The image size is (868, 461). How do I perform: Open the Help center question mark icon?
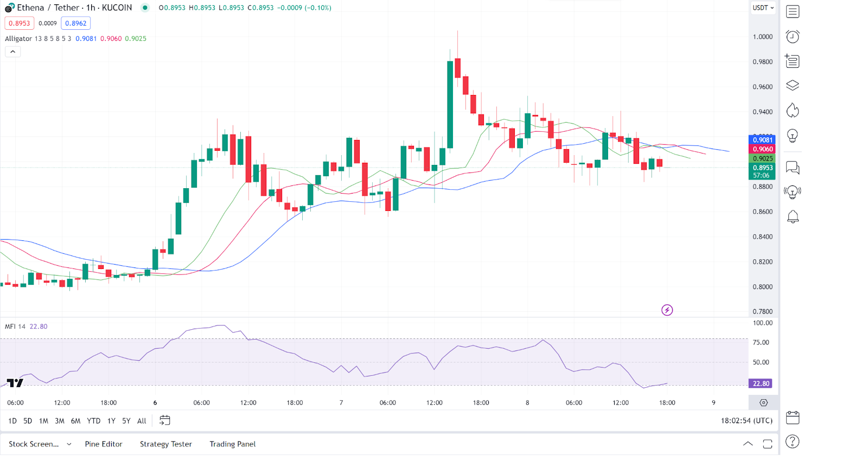[x=793, y=441]
